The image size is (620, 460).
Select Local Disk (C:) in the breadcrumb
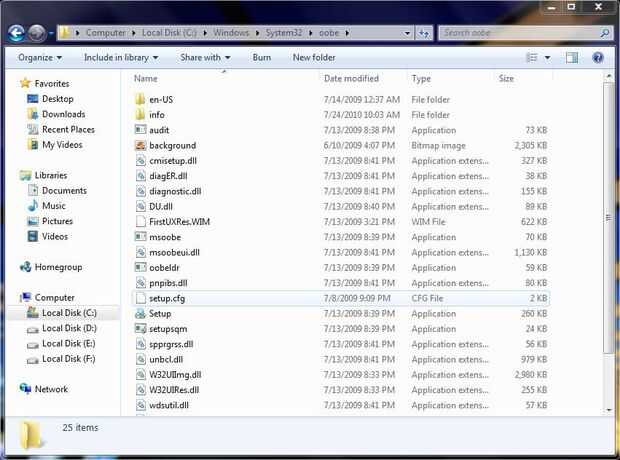169,33
